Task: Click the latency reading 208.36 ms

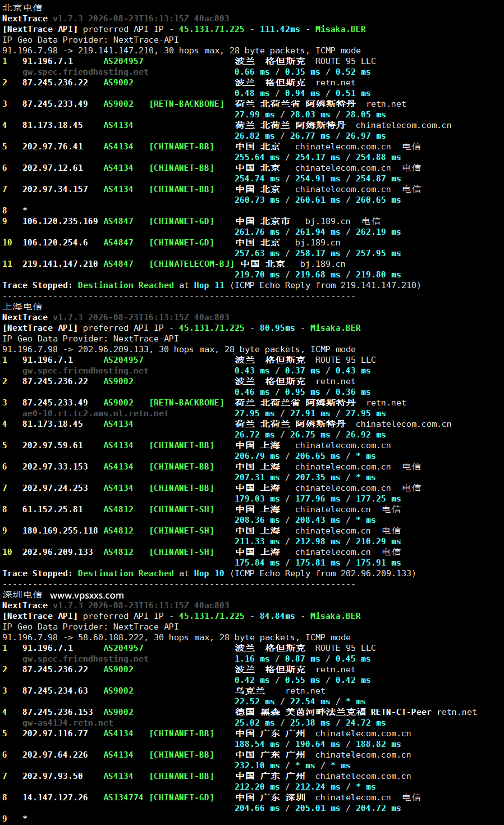Action: coord(257,520)
